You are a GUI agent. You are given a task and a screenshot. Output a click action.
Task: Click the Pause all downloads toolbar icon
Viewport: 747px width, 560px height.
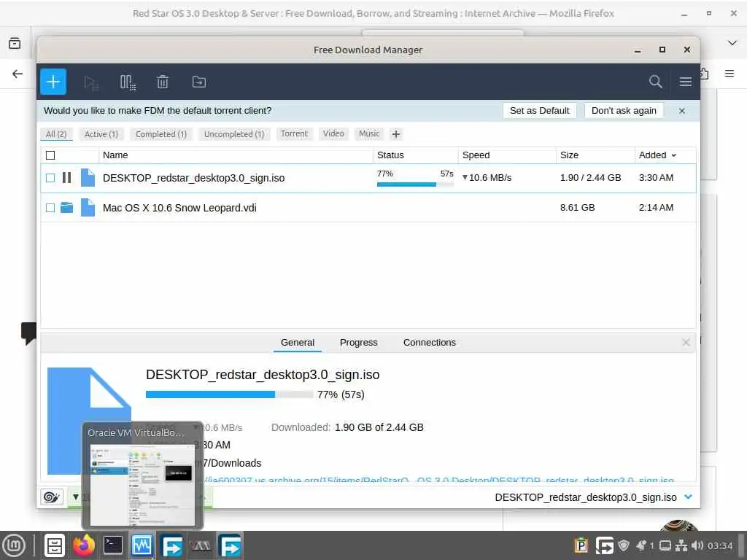click(127, 82)
